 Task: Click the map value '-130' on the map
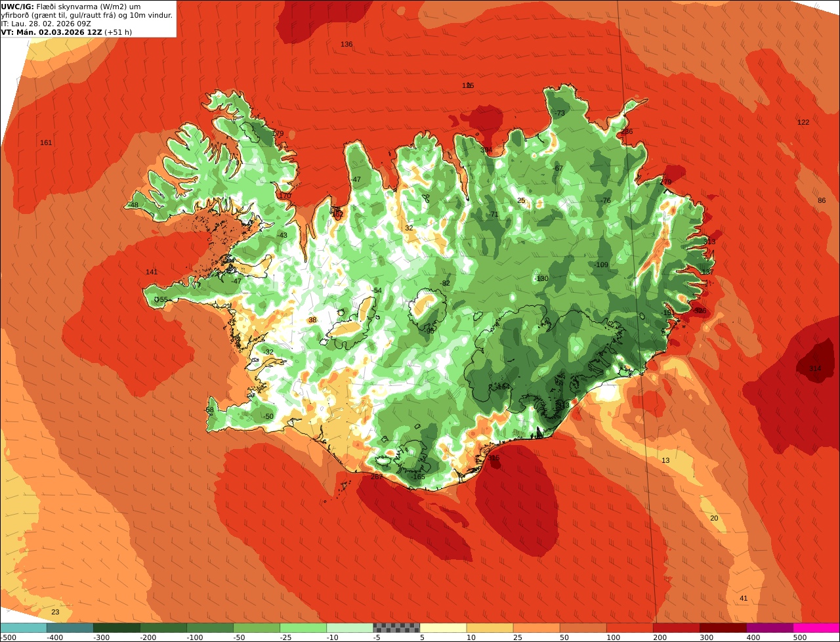(x=541, y=278)
